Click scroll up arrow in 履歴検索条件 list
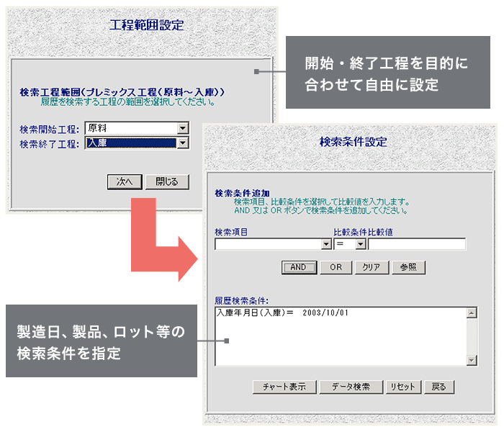The image size is (504, 432). click(x=472, y=313)
